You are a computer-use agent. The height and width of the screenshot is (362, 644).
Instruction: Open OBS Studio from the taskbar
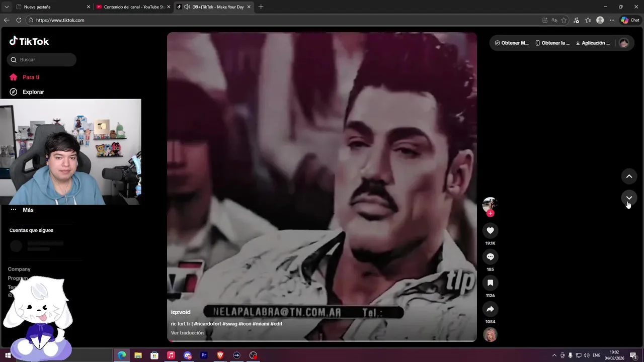point(253,355)
